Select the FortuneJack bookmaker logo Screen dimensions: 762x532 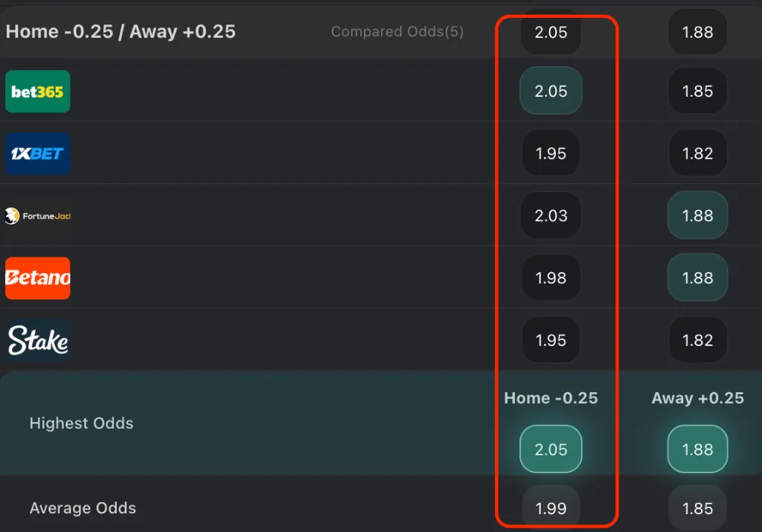coord(38,217)
